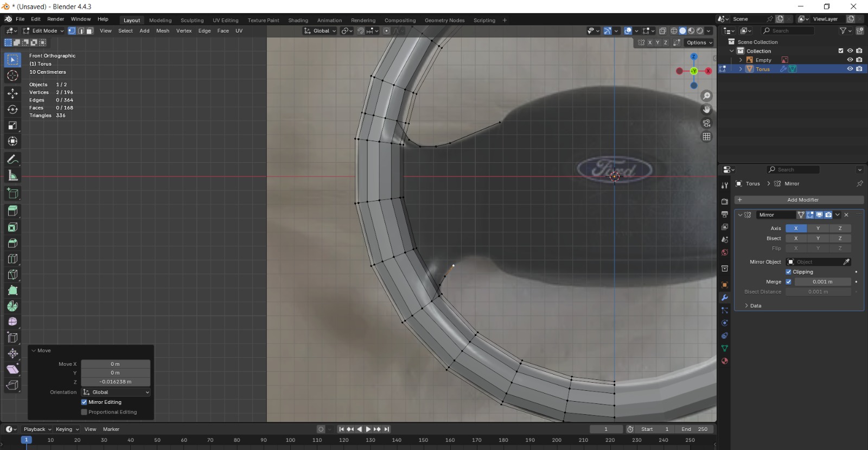
Task: Click the Merge distance value field
Action: (822, 282)
